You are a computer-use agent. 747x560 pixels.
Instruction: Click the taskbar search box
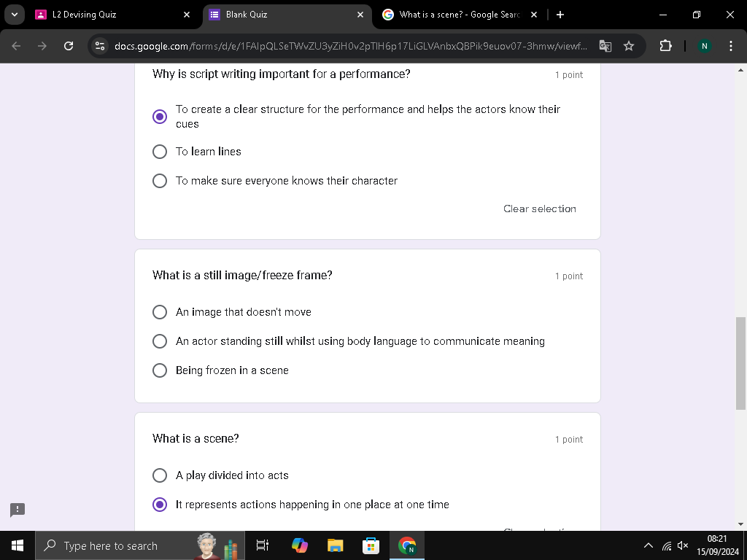coord(140,545)
